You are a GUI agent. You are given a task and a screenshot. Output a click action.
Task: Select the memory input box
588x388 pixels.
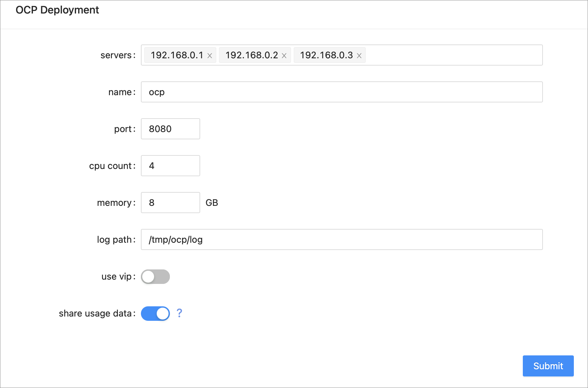click(170, 203)
